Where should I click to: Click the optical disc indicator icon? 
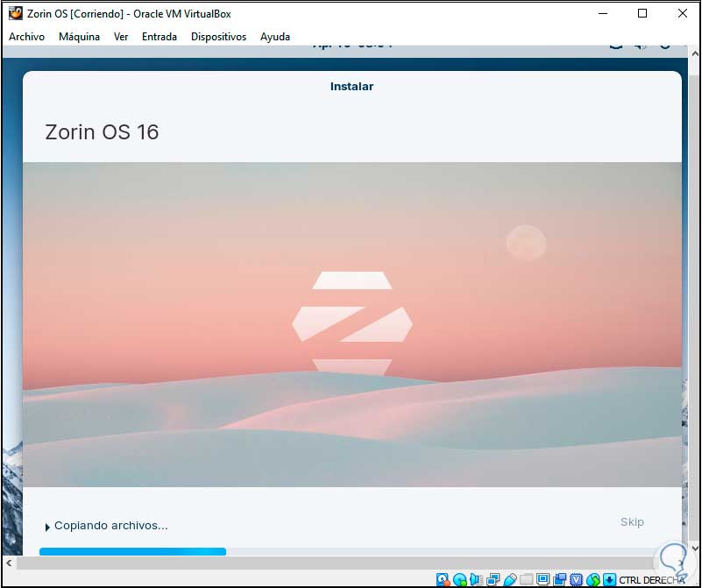tap(460, 580)
